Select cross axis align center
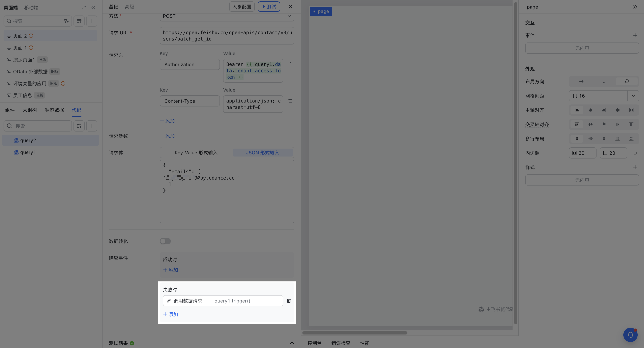Screen dimensions: 644x348 [591, 125]
